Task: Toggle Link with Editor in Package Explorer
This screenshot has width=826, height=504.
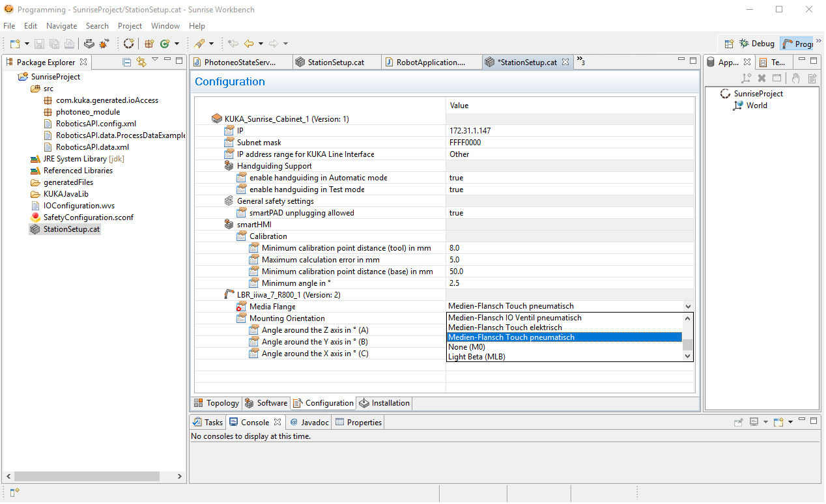Action: [x=141, y=62]
